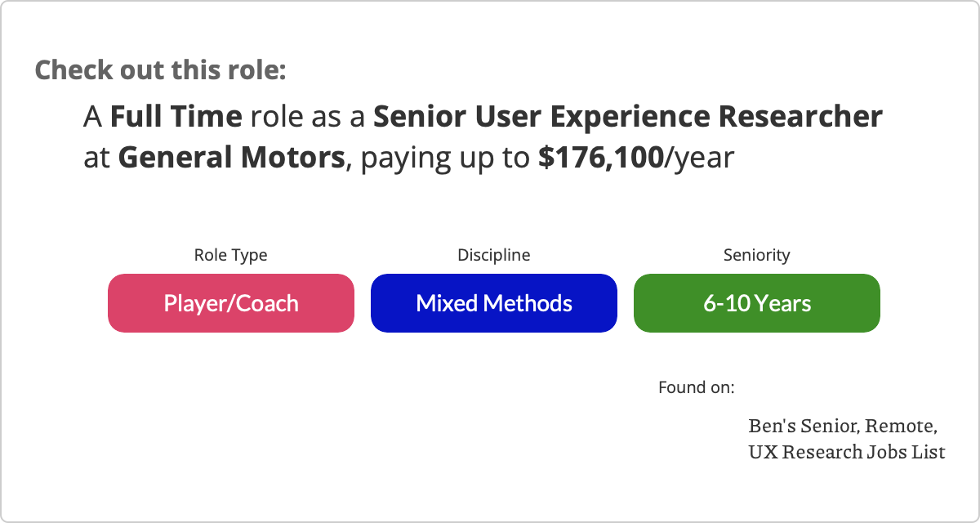980x523 pixels.
Task: Click the green 6-10 Years badge
Action: tap(757, 303)
